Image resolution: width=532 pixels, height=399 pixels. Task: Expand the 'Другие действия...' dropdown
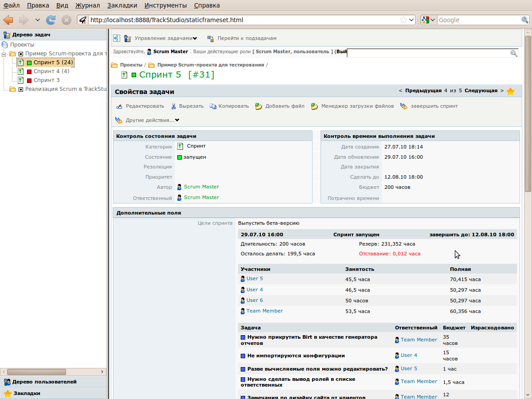pos(152,120)
